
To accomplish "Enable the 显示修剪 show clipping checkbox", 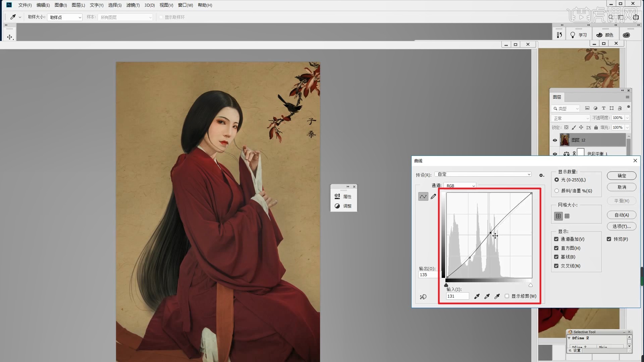I will 507,296.
